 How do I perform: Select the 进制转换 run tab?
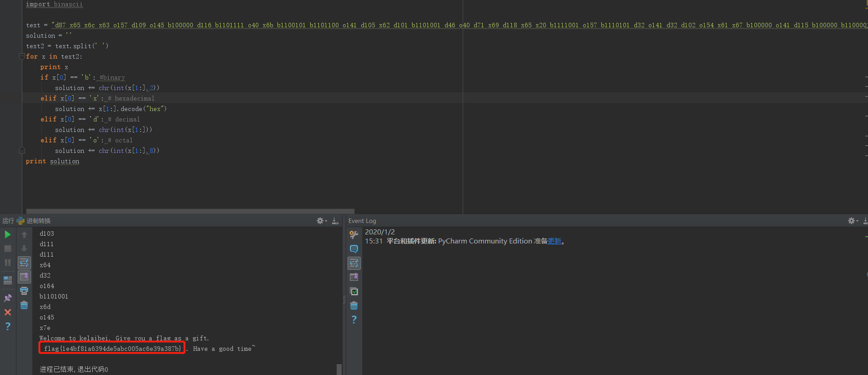(x=38, y=221)
